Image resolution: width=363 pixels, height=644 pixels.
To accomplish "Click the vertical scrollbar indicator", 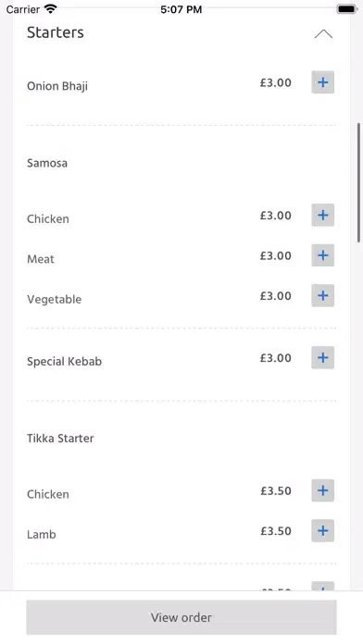I will tap(359, 183).
